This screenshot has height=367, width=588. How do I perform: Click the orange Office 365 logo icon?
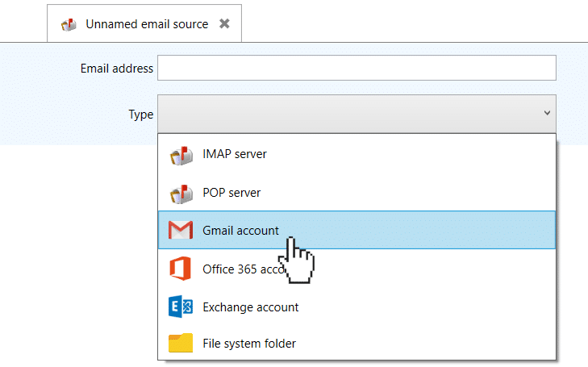click(181, 269)
